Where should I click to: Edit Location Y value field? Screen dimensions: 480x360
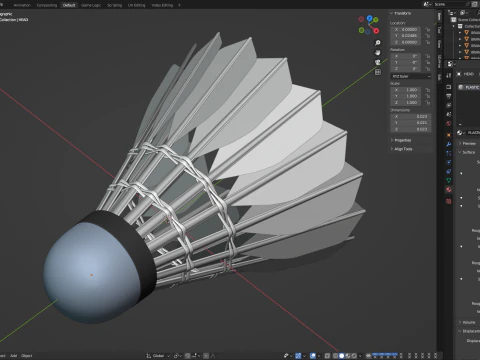406,36
